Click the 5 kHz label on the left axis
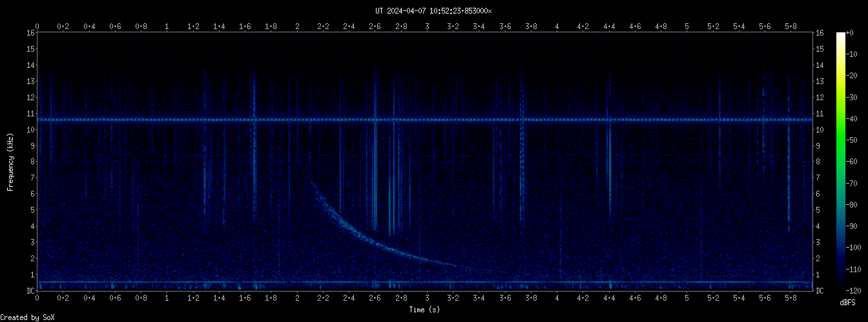This screenshot has height=322, width=868. [30, 210]
